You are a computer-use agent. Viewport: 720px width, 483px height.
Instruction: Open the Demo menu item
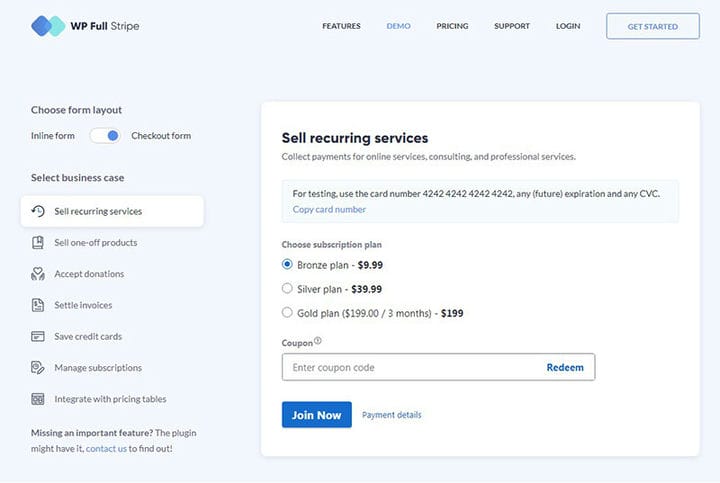pyautogui.click(x=399, y=26)
